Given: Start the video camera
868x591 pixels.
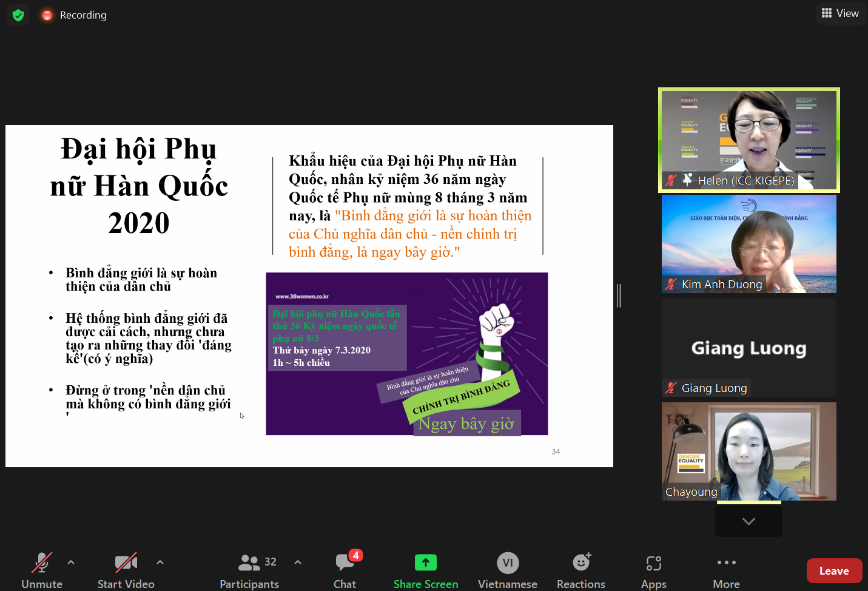Looking at the screenshot, I should click(126, 570).
